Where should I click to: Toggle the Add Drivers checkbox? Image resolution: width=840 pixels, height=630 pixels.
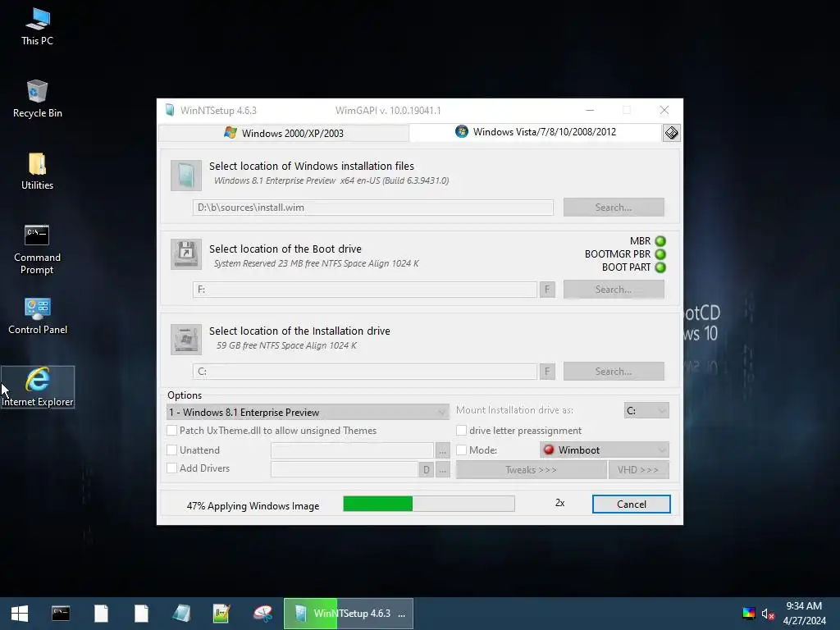point(172,468)
